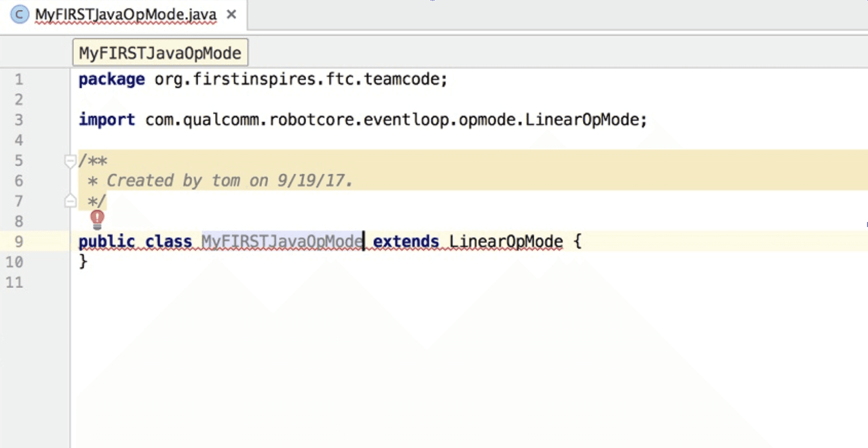
Task: Click the Java class icon in tab
Action: 20,15
